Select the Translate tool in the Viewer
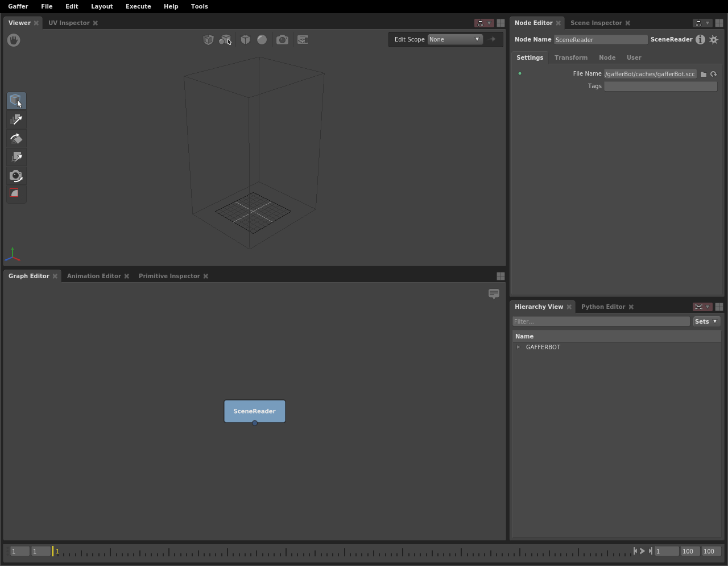The height and width of the screenshot is (566, 728). click(x=16, y=119)
